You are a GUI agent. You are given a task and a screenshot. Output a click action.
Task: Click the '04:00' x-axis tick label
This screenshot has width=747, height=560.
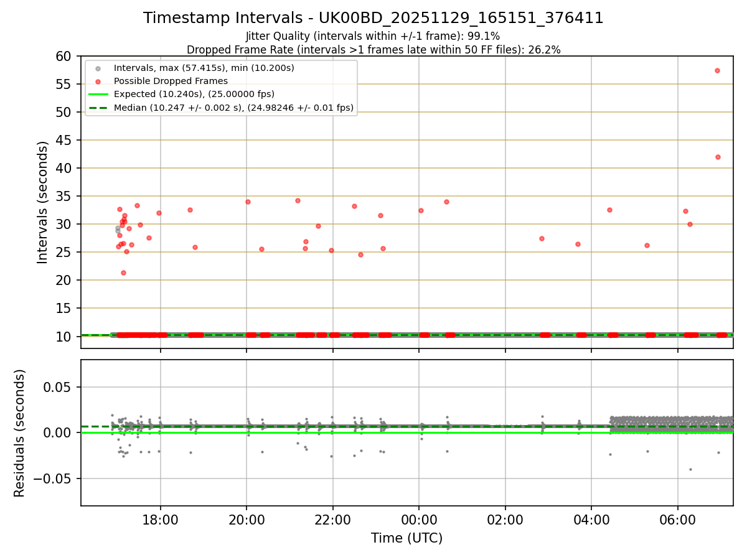coord(591,519)
